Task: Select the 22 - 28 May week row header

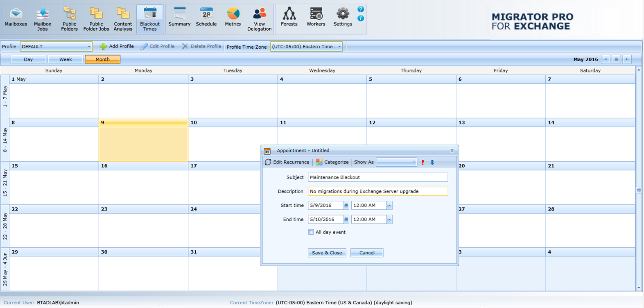Action: pyautogui.click(x=5, y=226)
